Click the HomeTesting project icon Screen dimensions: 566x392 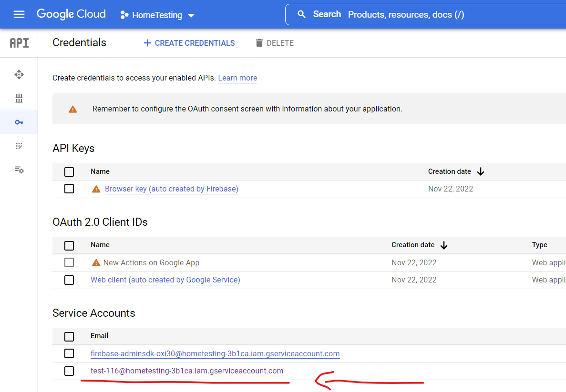pyautogui.click(x=124, y=15)
